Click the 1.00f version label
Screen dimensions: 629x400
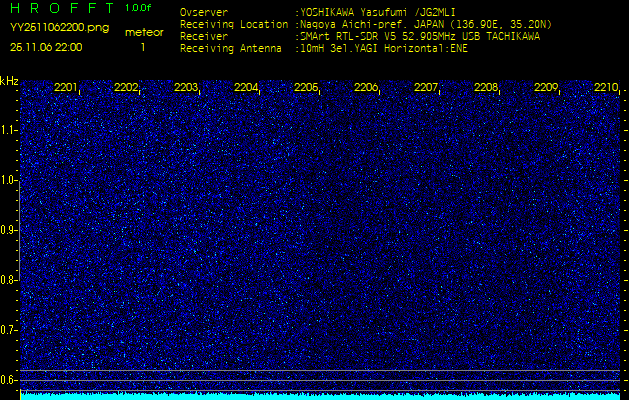(139, 8)
